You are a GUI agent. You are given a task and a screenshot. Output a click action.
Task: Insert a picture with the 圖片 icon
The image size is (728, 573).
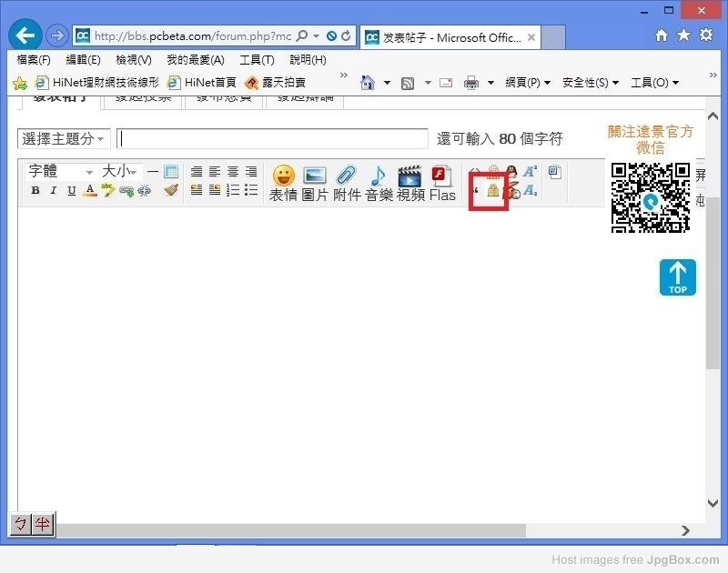(315, 176)
